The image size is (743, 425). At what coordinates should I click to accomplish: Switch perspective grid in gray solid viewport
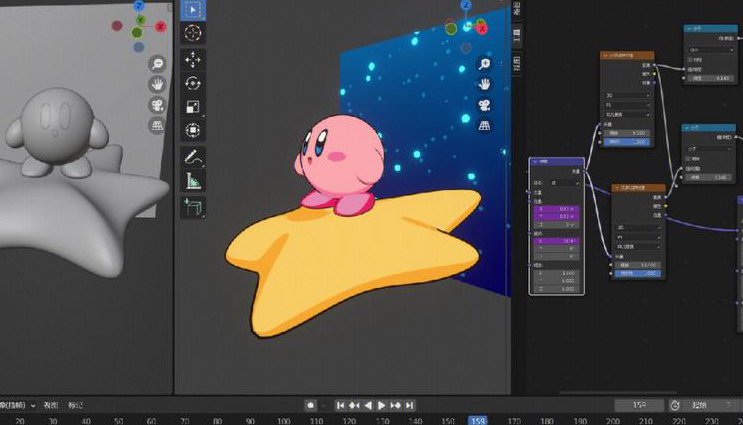pyautogui.click(x=157, y=125)
